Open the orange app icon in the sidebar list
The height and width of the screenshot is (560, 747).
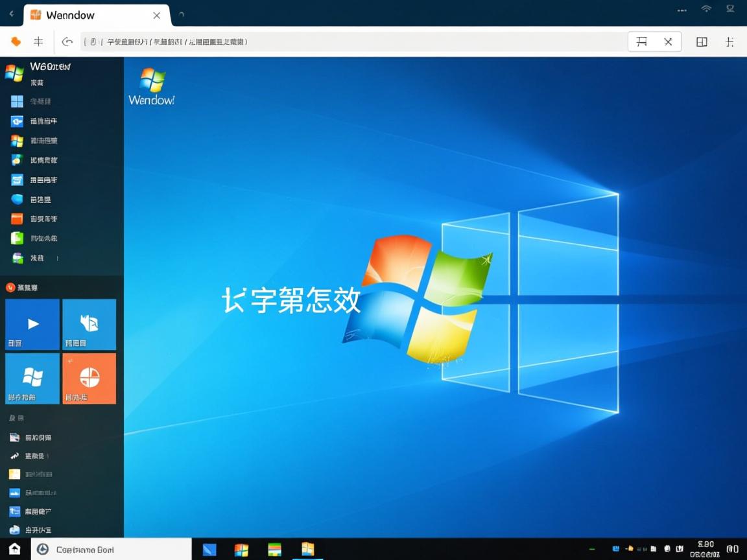tap(16, 218)
